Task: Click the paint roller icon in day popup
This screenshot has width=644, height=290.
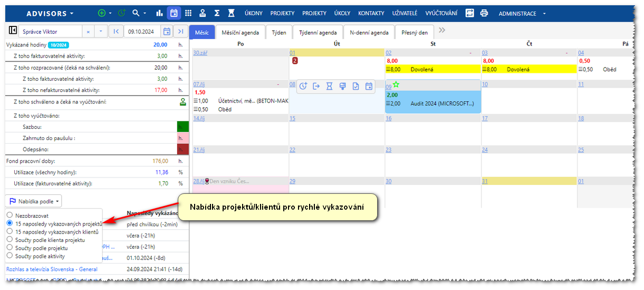Action: (x=342, y=86)
